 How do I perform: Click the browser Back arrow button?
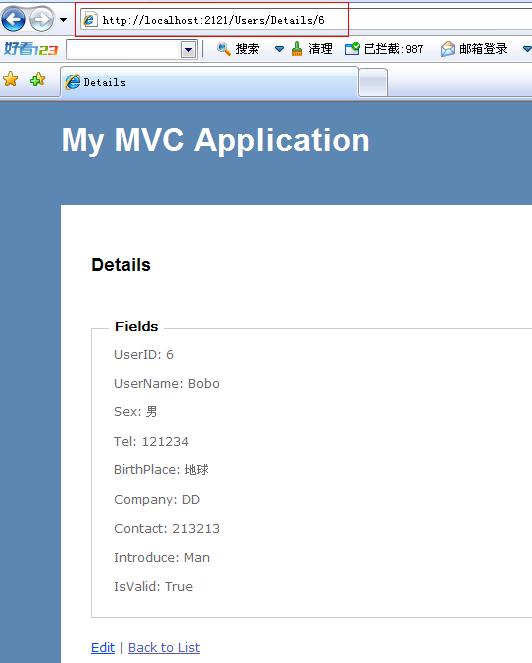click(14, 19)
